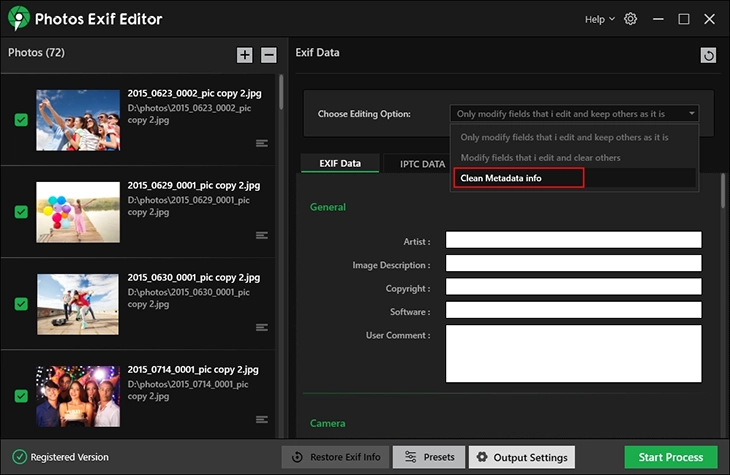This screenshot has width=730, height=475.
Task: Click the remove photos minus icon
Action: coord(269,55)
